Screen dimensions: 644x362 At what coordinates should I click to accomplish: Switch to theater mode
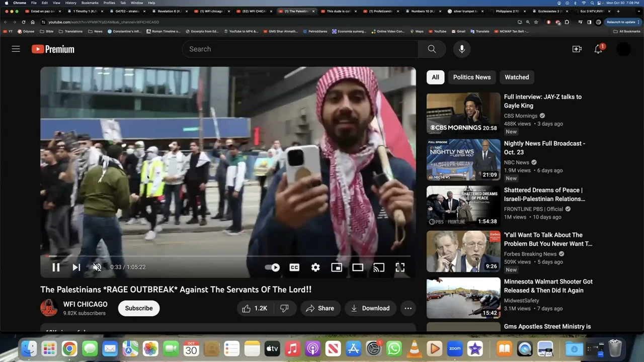(x=358, y=267)
